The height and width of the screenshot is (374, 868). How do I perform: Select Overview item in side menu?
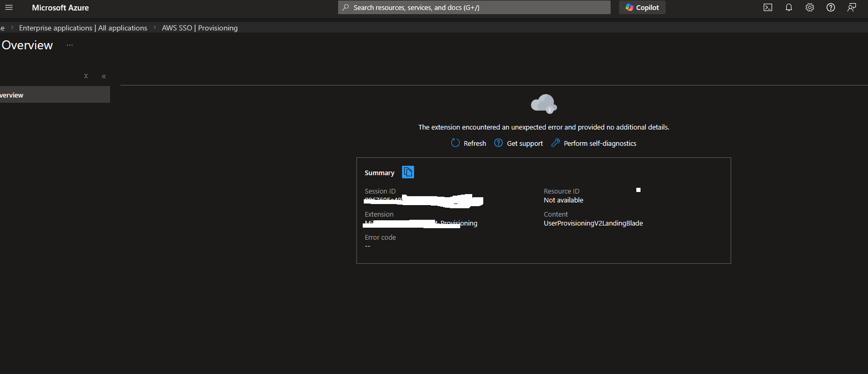pos(55,95)
